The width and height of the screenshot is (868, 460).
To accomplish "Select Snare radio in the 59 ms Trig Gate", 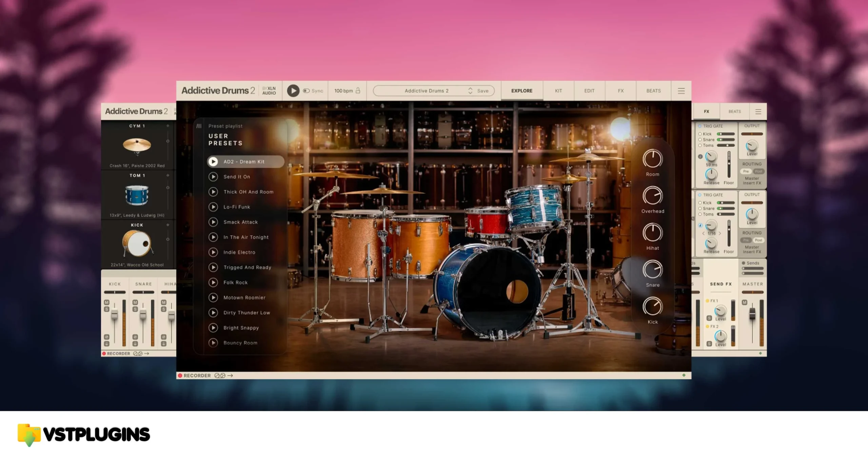I will pos(700,140).
